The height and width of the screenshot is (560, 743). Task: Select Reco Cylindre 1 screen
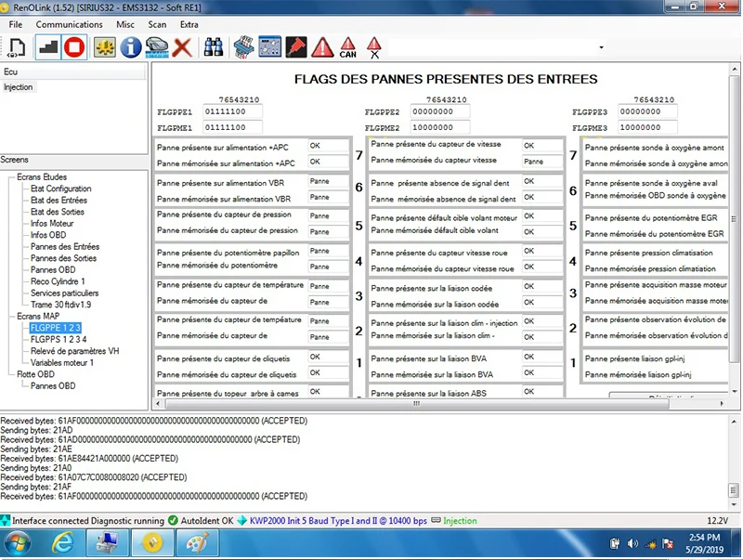(58, 281)
